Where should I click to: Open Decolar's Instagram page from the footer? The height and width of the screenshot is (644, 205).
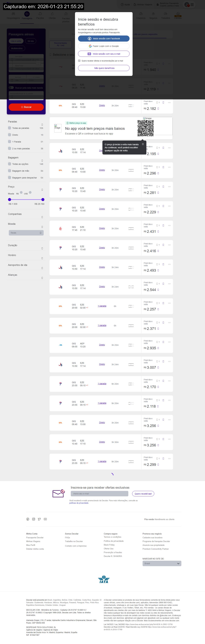[33, 519]
